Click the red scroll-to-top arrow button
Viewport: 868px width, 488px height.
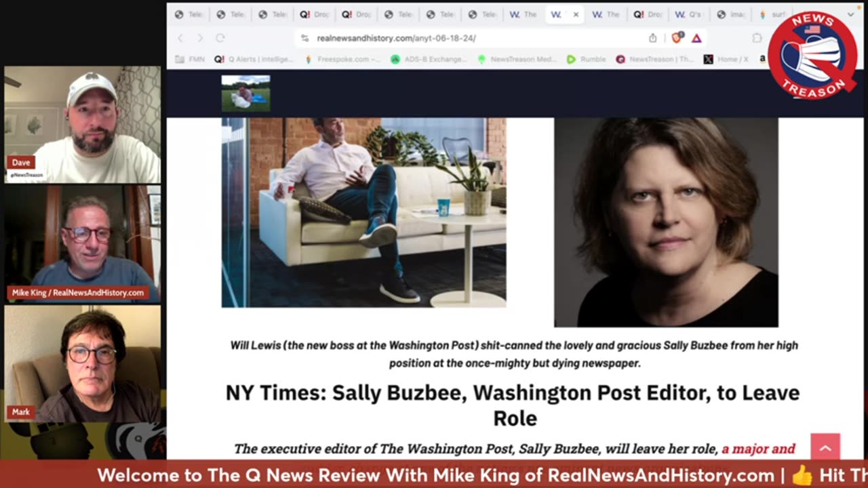825,447
